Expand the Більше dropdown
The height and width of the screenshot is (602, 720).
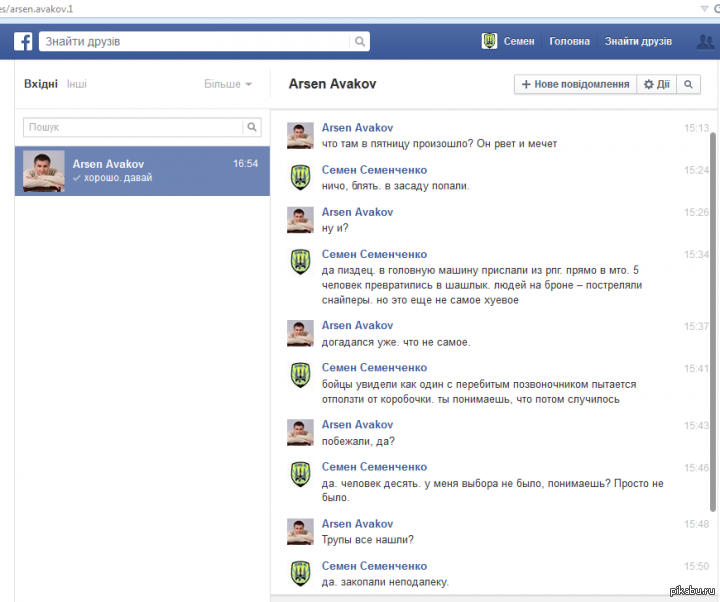[x=228, y=85]
